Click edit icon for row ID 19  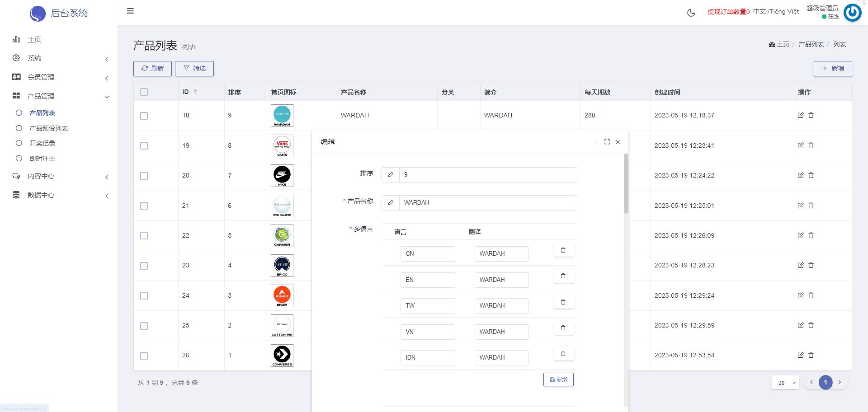click(801, 145)
